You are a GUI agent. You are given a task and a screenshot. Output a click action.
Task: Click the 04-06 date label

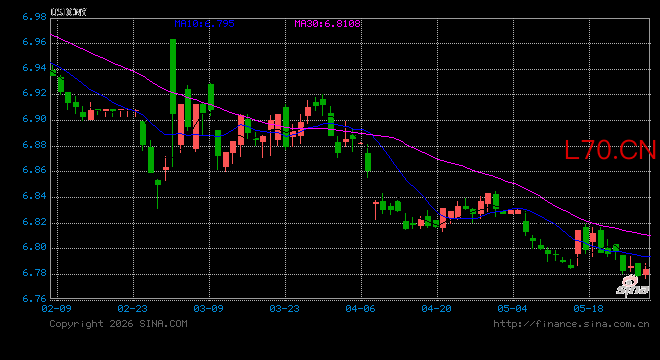tap(361, 309)
